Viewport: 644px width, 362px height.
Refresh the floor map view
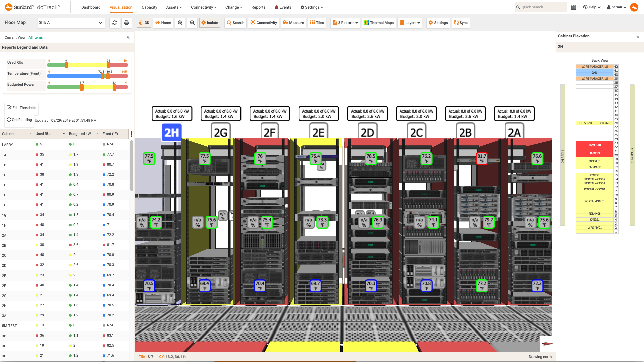(x=114, y=22)
